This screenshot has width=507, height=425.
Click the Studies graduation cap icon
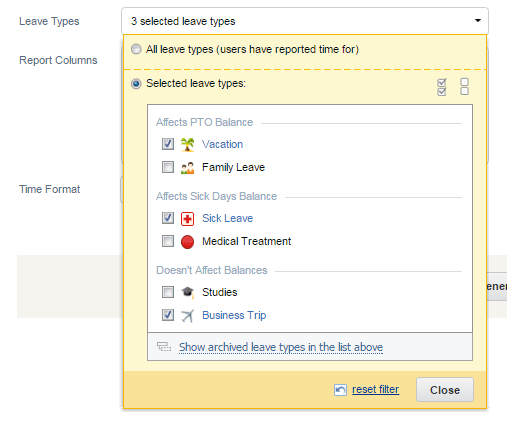tap(187, 292)
